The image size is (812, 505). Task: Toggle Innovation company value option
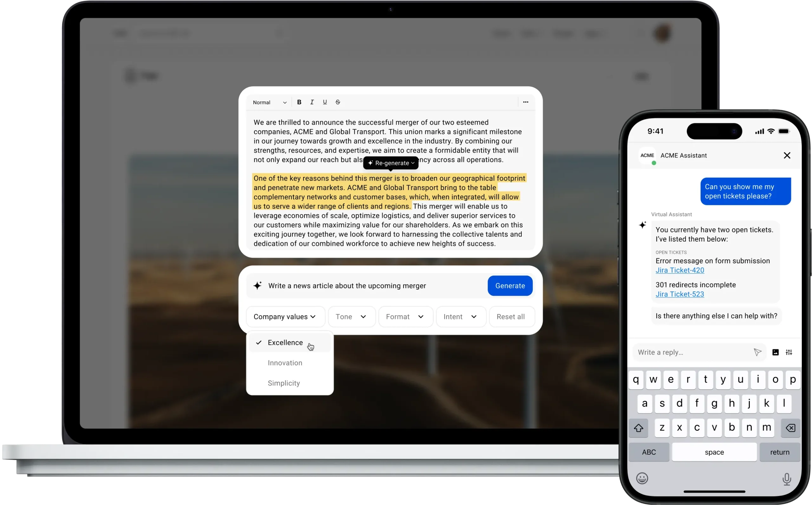(x=285, y=363)
